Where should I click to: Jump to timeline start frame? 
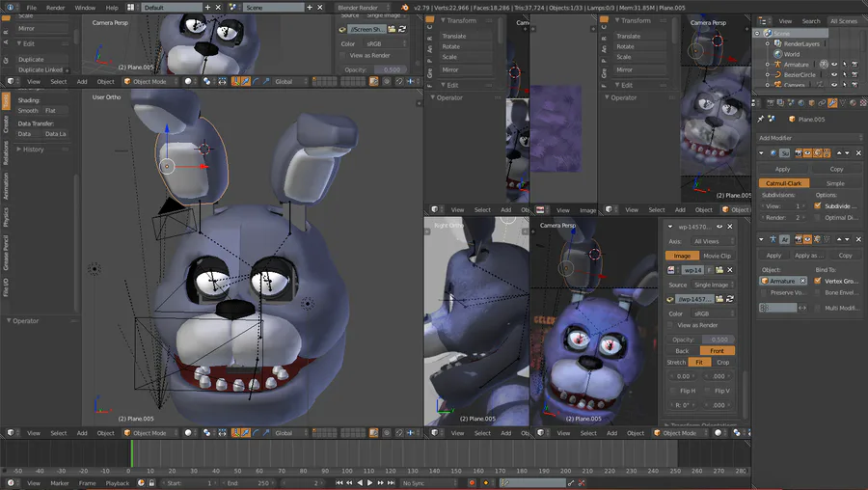pyautogui.click(x=339, y=483)
